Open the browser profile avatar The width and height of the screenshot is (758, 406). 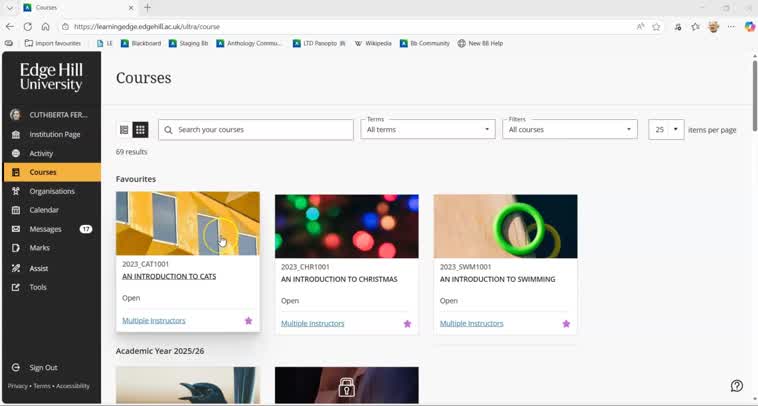714,27
